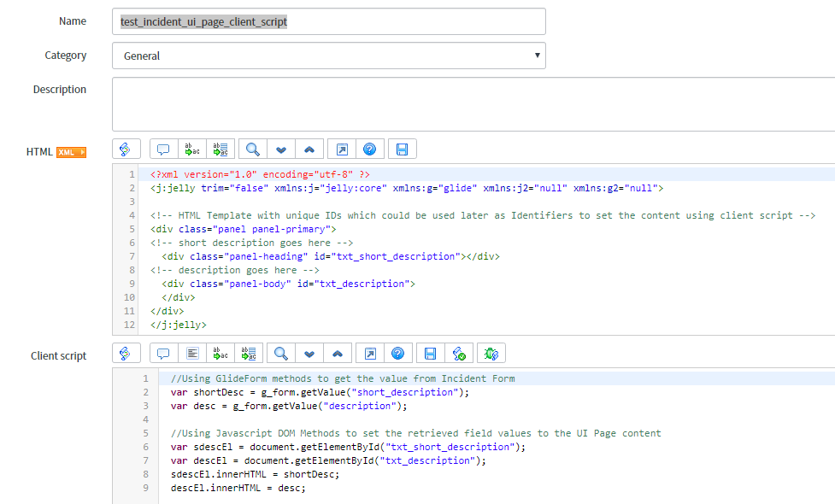This screenshot has height=504, width=835.
Task: Choose Replace All in Client script toolbar
Action: [249, 354]
